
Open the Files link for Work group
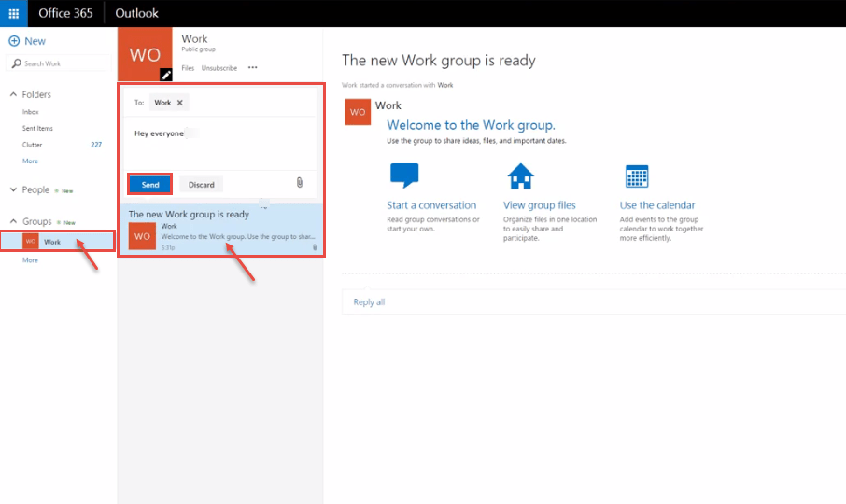click(188, 68)
